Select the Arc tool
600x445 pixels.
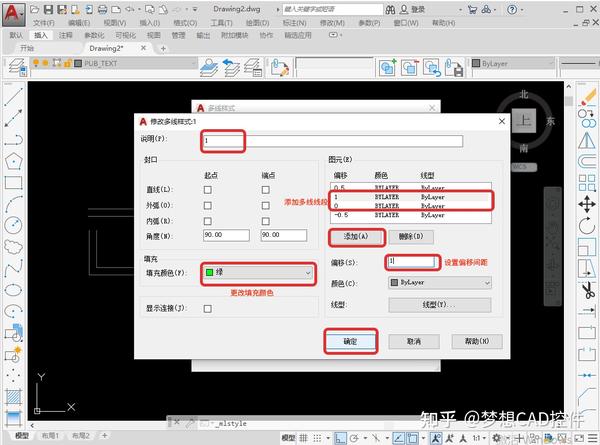click(13, 204)
